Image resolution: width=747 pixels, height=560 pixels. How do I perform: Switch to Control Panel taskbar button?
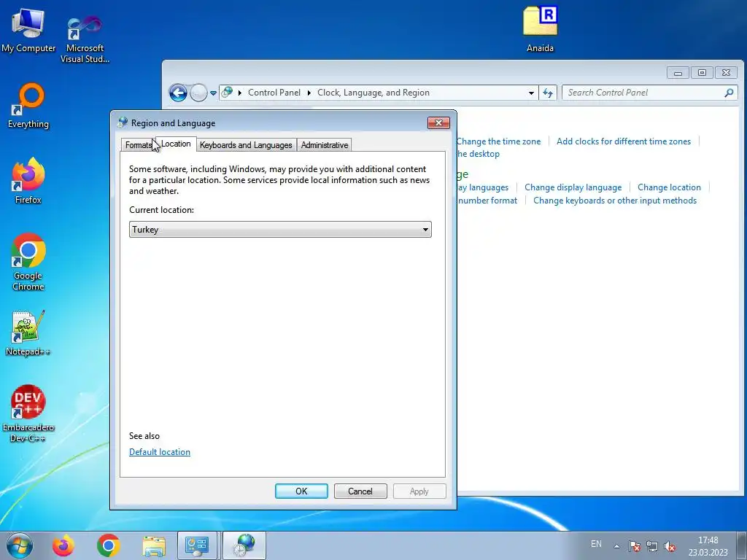[x=197, y=545]
